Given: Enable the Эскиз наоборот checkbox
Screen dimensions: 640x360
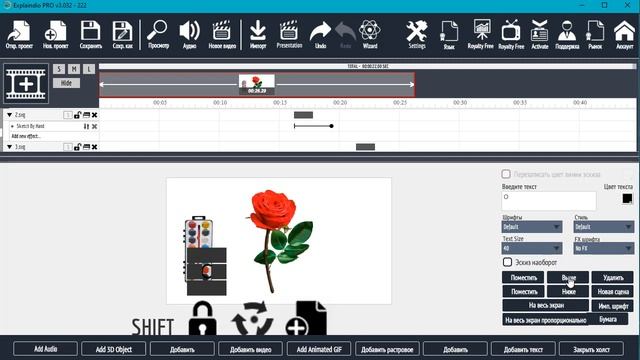Looking at the screenshot, I should pos(507,262).
